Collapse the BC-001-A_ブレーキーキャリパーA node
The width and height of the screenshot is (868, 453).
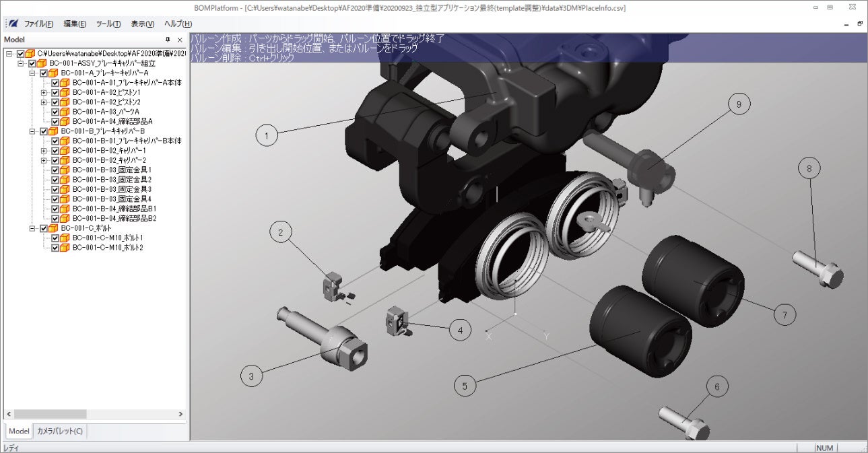click(x=32, y=73)
